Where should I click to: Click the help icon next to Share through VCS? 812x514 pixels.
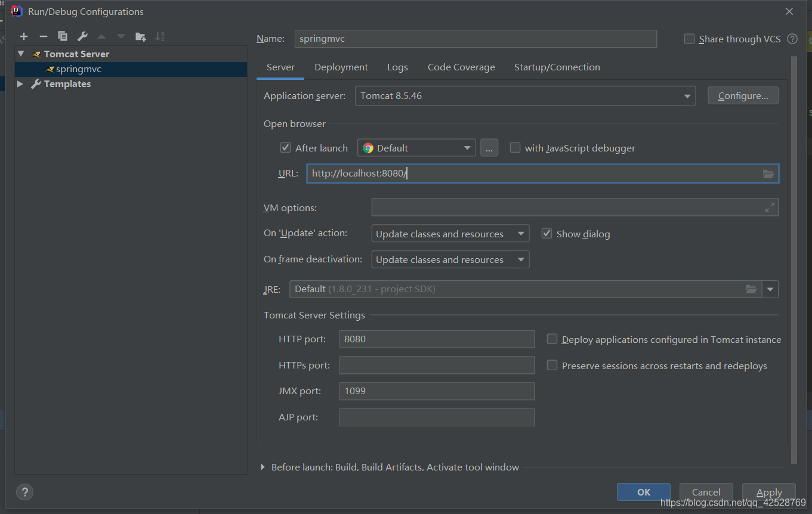(x=792, y=39)
